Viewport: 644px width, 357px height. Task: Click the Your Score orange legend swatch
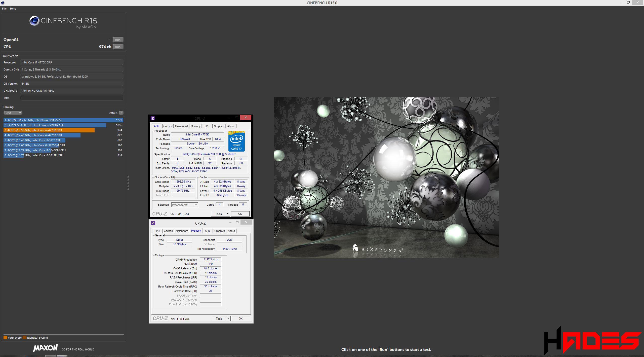tap(5, 338)
